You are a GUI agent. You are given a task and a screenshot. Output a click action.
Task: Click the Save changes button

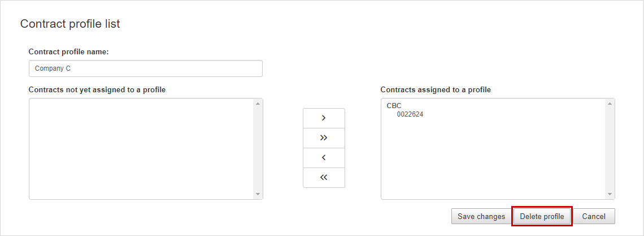coord(481,216)
